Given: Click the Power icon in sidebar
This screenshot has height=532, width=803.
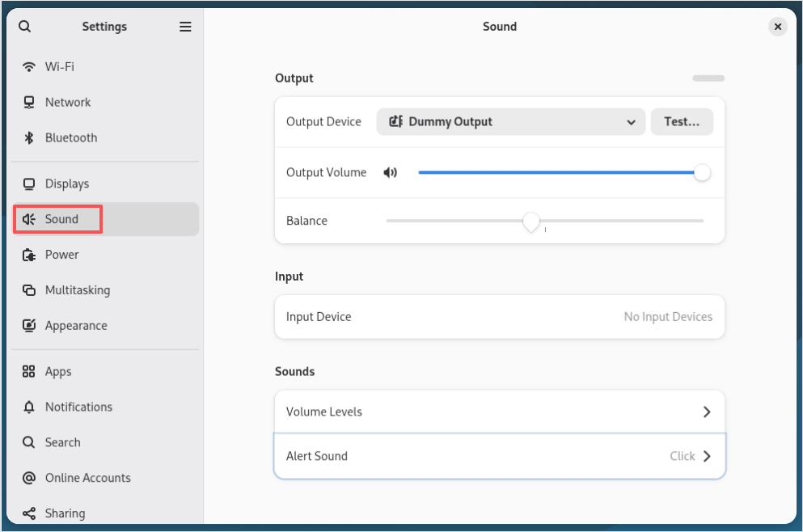Looking at the screenshot, I should click(x=29, y=255).
